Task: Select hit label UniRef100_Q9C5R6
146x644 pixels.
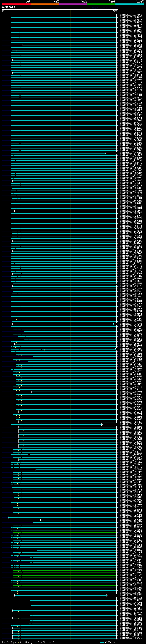Action: pos(131,349)
